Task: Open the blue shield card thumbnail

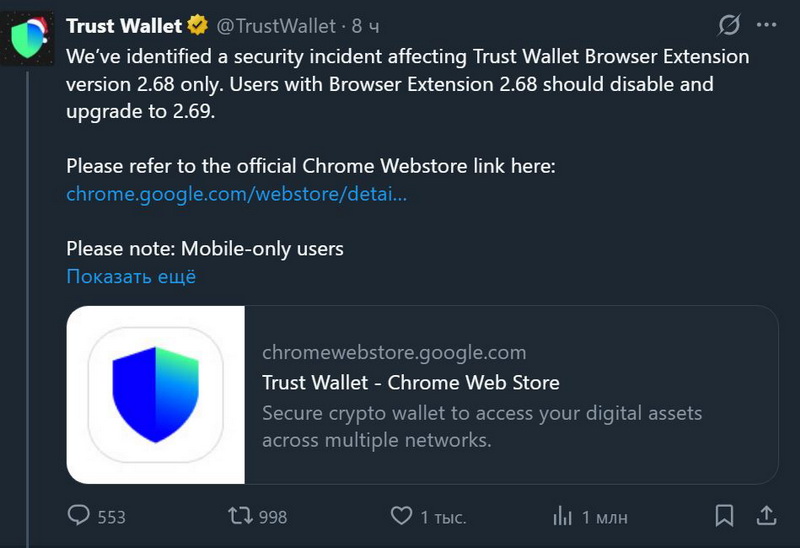Action: tap(156, 395)
